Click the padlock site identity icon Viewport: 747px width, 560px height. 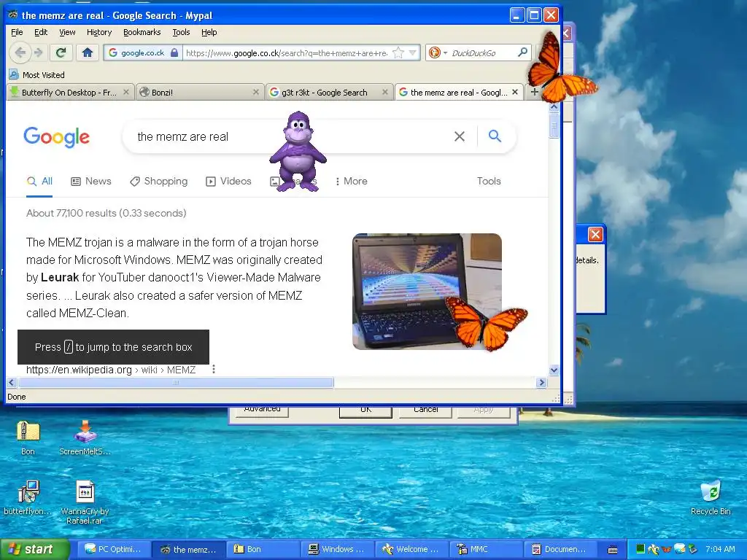point(174,52)
